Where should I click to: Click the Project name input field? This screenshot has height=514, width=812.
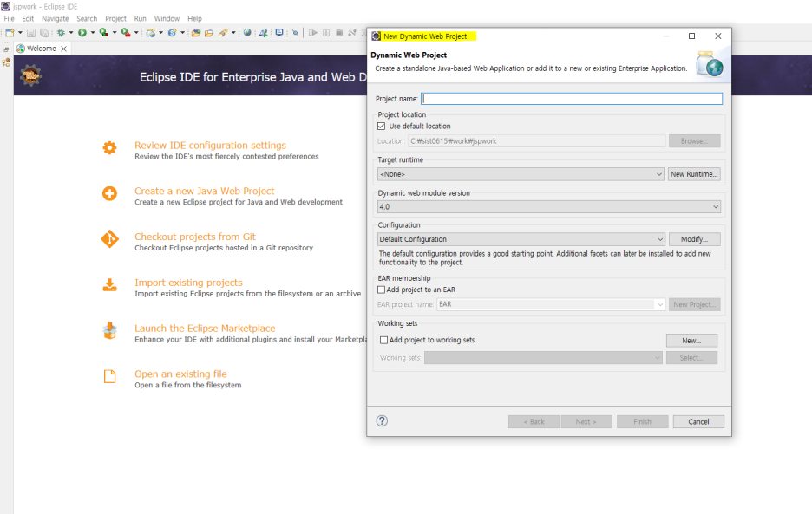[572, 99]
